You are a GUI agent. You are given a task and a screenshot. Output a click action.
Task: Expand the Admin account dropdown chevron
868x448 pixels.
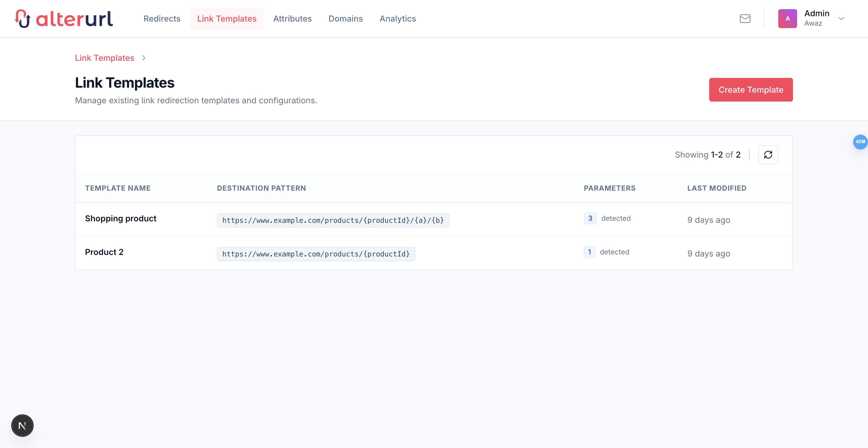841,19
